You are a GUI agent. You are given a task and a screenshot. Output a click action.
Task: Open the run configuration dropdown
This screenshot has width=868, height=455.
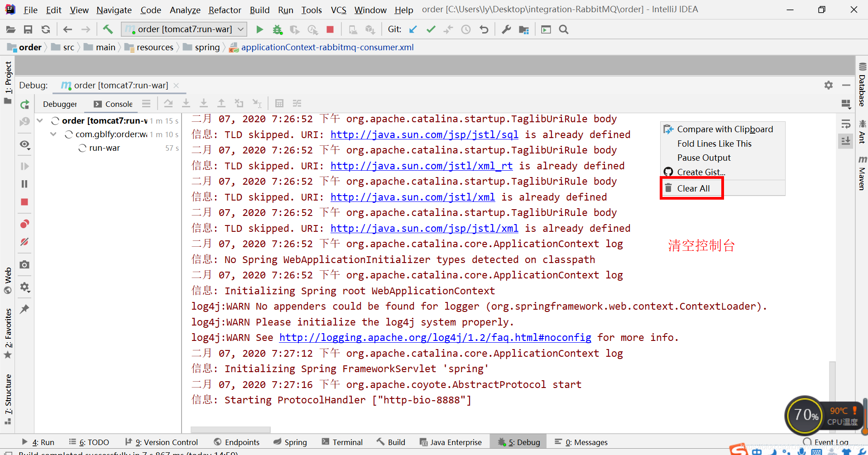(x=185, y=29)
